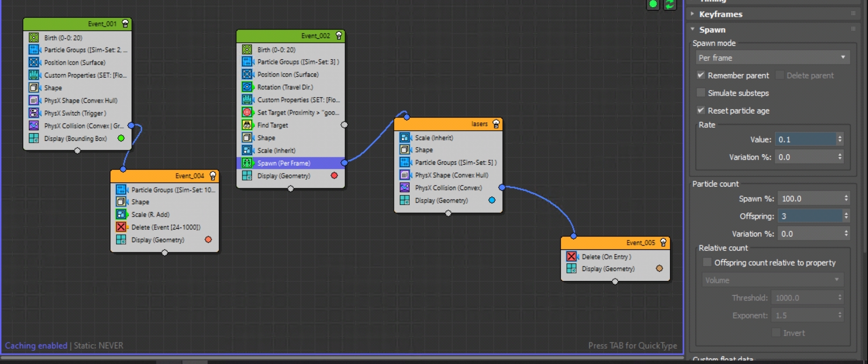The height and width of the screenshot is (364, 868).
Task: Select Custom Properties operator icon in Event_001
Action: pyautogui.click(x=34, y=75)
